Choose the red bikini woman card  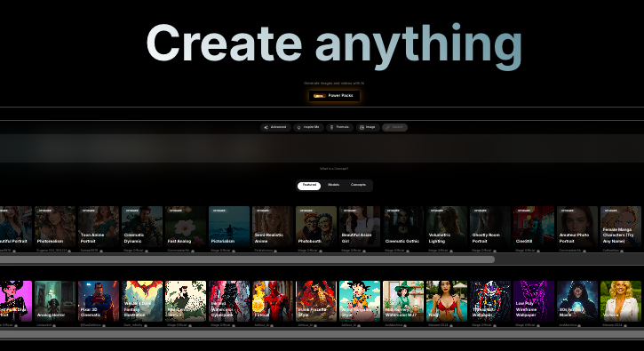point(447,301)
